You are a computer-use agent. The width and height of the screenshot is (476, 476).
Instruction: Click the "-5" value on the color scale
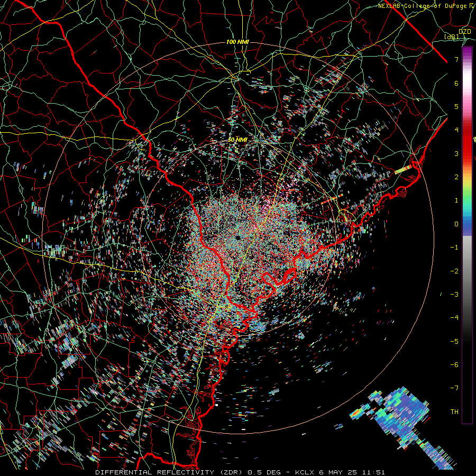tap(454, 342)
